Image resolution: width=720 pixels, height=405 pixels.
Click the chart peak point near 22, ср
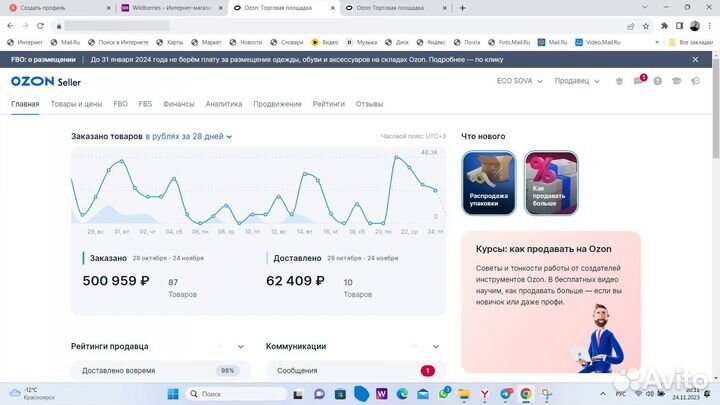coord(396,157)
